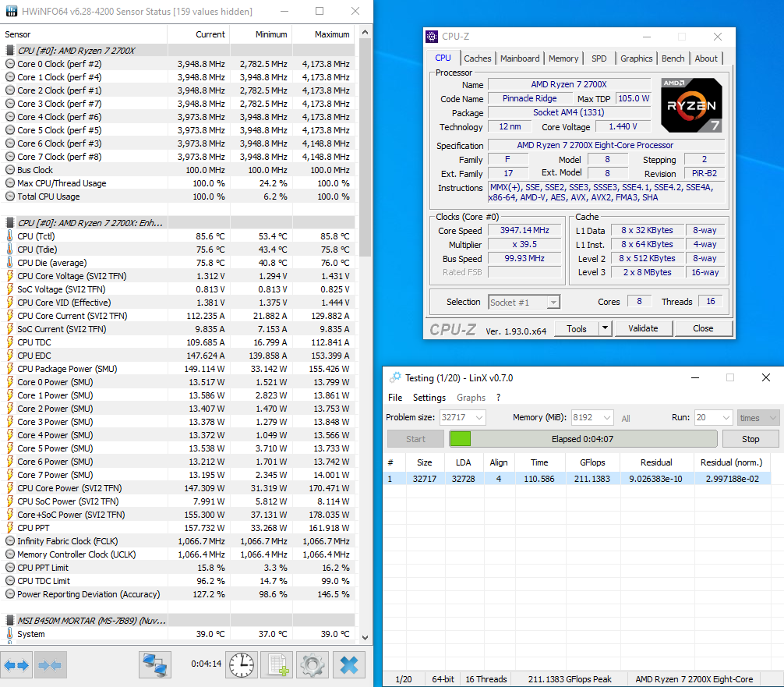The image size is (784, 687).
Task: Click the CPU (Tctl) thermometer icon
Action: pos(9,236)
